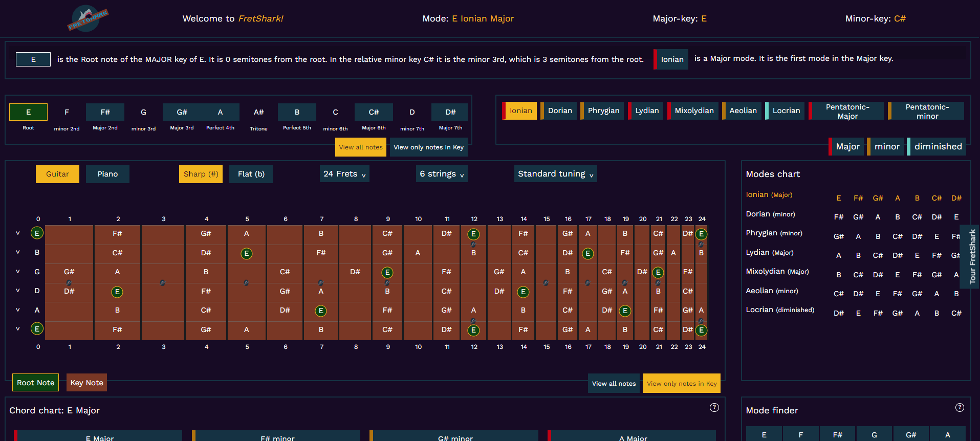Click open low E string root marker

[37, 329]
